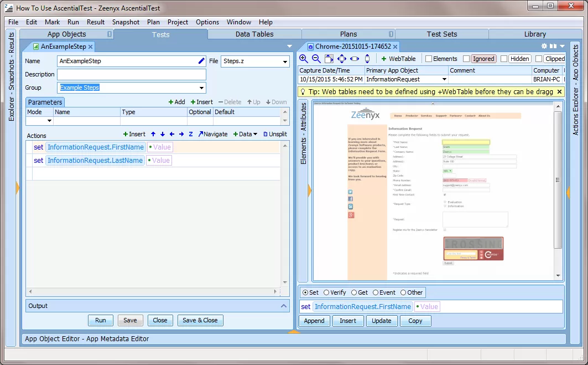Fit the snapshot to height
Image resolution: width=588 pixels, height=365 pixels.
367,59
